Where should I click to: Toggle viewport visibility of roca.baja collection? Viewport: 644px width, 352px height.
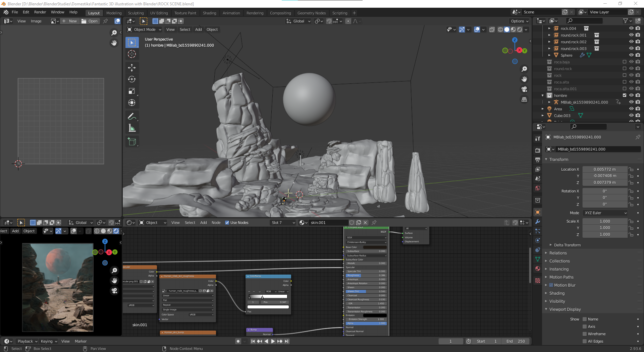coord(631,62)
